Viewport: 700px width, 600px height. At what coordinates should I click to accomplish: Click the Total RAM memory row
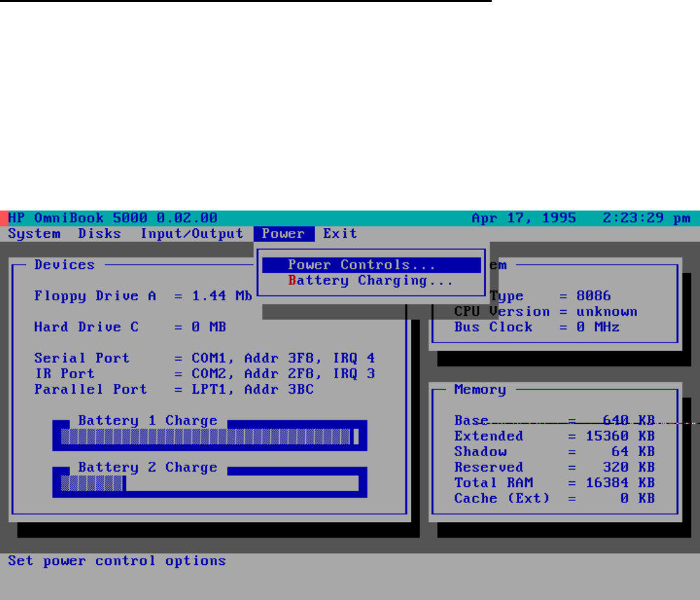pos(554,483)
